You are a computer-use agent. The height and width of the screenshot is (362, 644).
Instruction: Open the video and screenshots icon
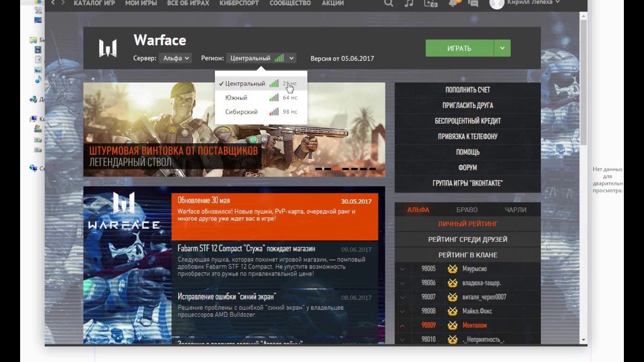click(431, 3)
